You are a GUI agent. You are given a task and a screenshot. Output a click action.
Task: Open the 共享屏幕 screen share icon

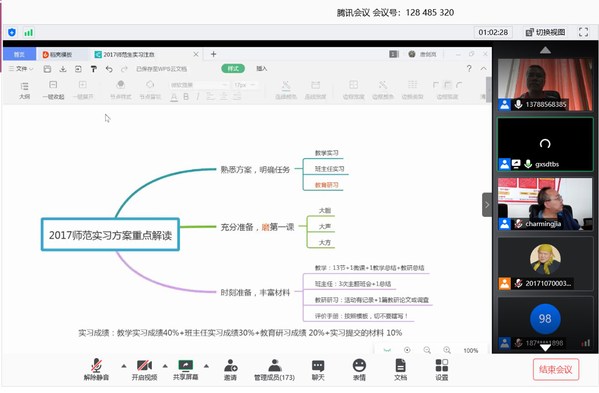[186, 369]
